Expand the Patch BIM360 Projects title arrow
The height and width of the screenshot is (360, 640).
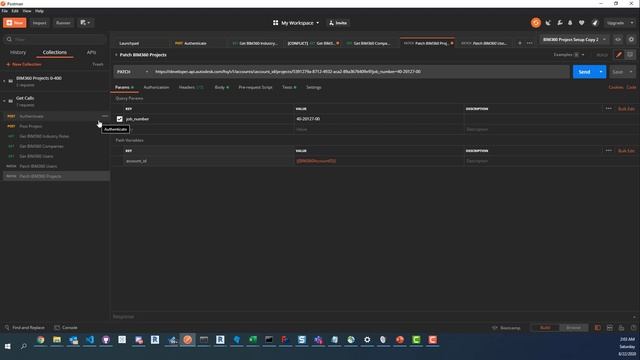click(x=116, y=55)
